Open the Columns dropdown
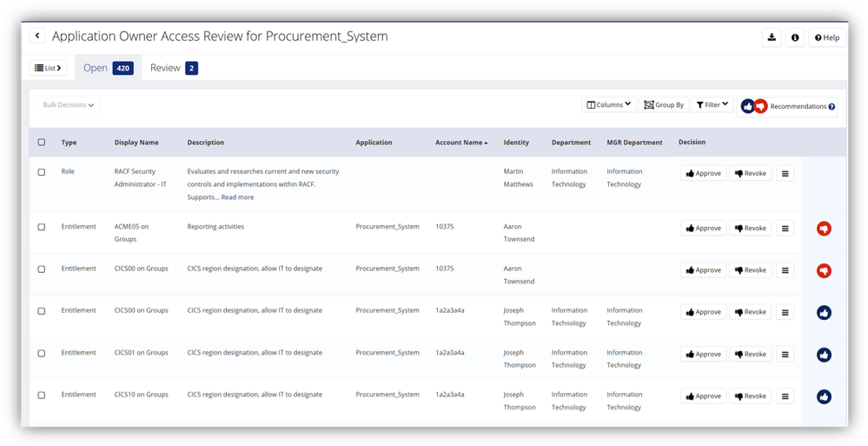The height and width of the screenshot is (446, 868). coord(608,105)
